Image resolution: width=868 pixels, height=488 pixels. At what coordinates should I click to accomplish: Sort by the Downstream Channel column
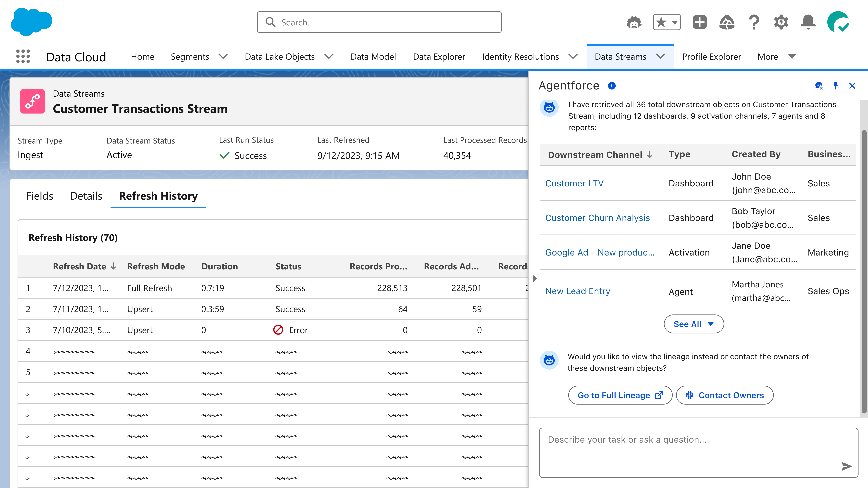point(600,155)
